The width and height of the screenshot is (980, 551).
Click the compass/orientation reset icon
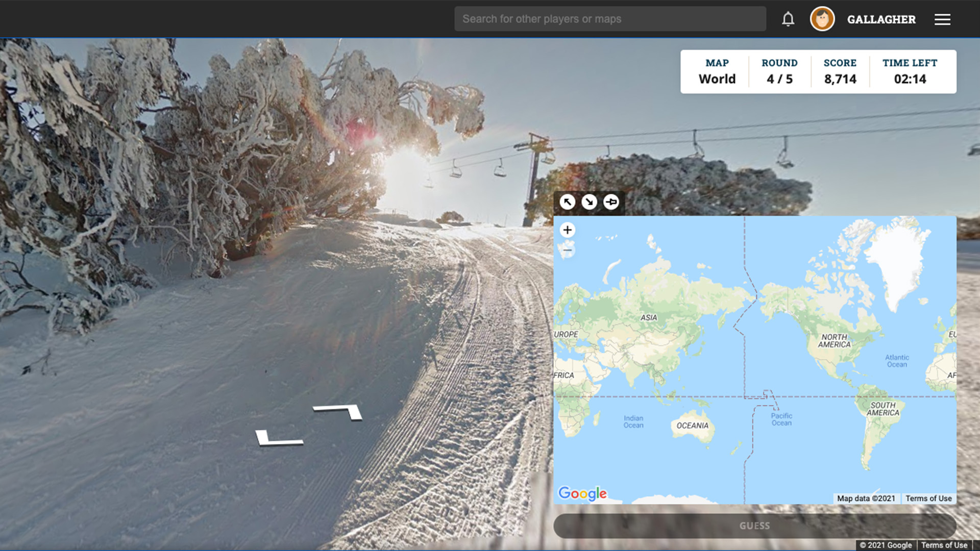611,202
